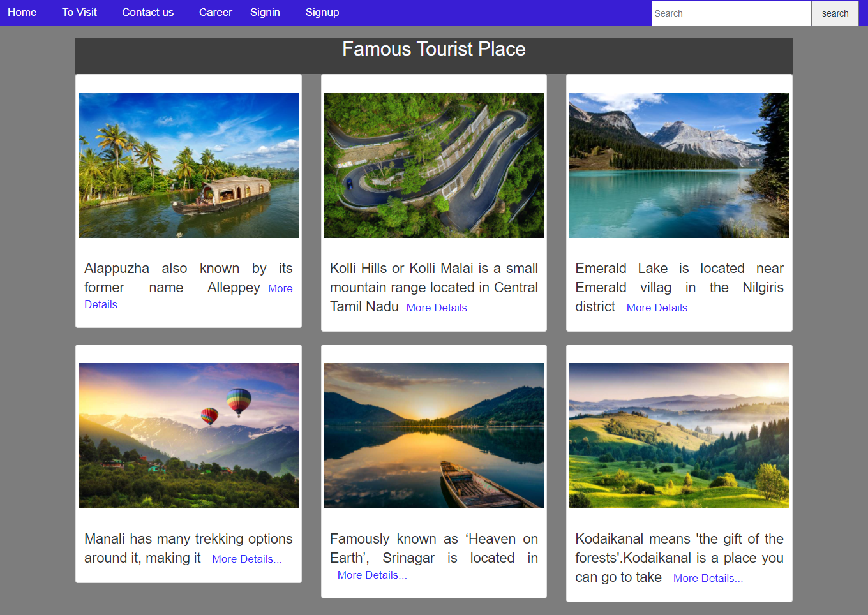Follow More Details link for Srinagar

pos(372,575)
